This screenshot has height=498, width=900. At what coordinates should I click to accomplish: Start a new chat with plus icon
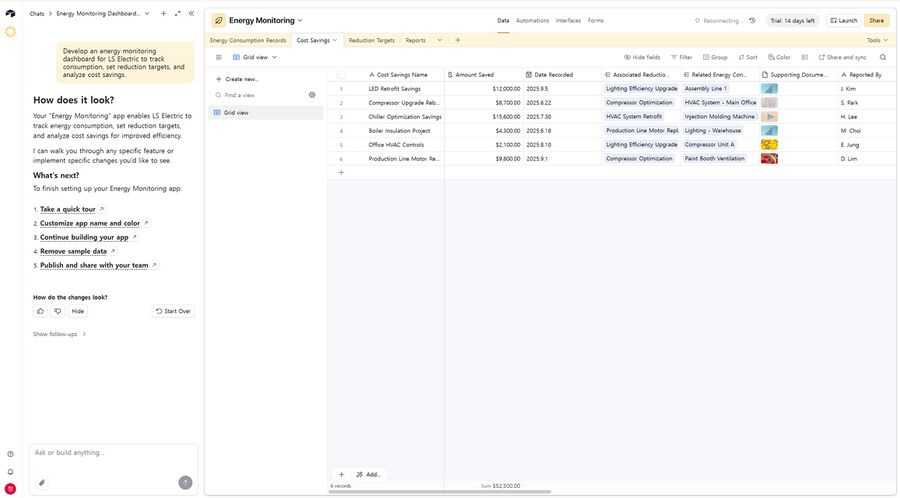pos(163,14)
